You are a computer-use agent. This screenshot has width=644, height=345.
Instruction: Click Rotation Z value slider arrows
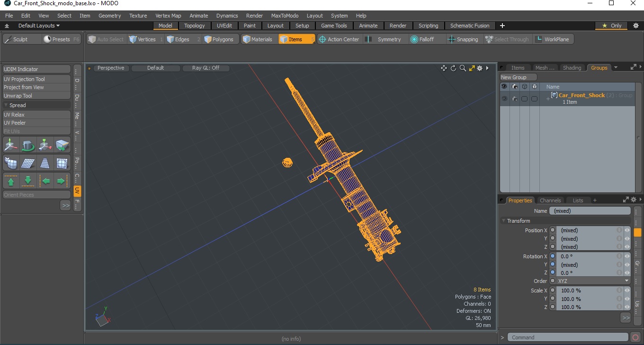[627, 273]
